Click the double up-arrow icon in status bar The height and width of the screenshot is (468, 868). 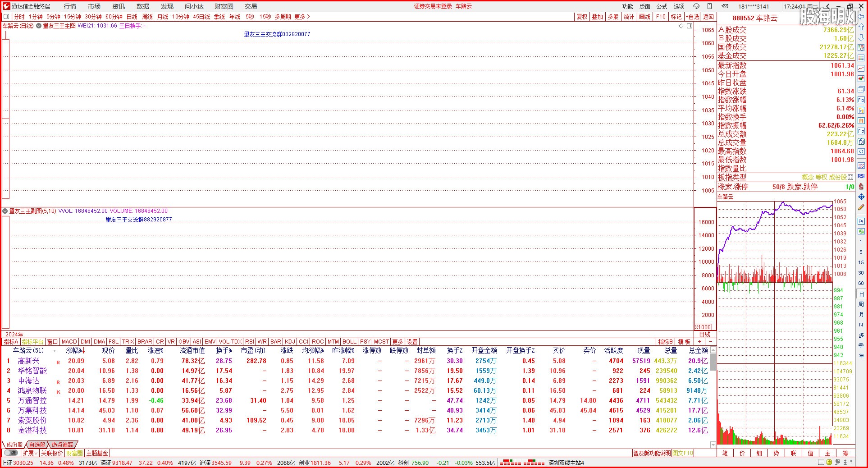click(x=845, y=463)
